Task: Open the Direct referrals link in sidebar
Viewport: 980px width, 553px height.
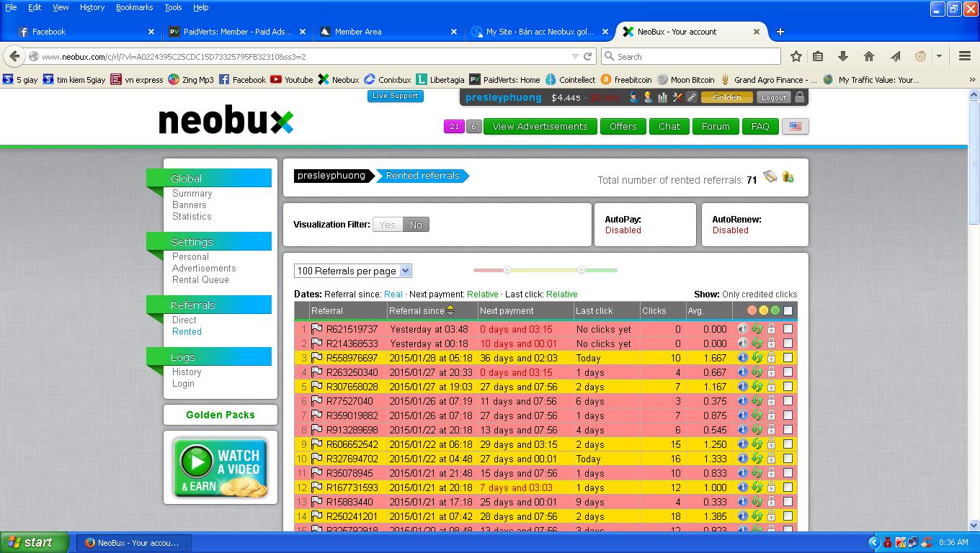Action: click(x=184, y=320)
